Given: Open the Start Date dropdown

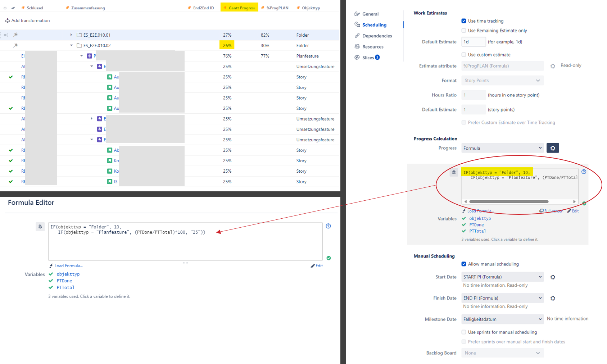Looking at the screenshot, I should click(502, 277).
